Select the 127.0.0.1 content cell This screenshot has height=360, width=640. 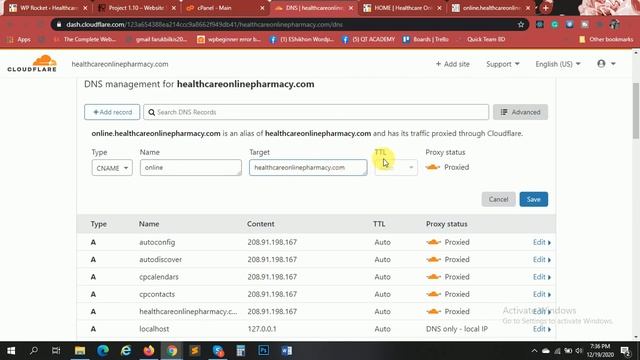262,329
